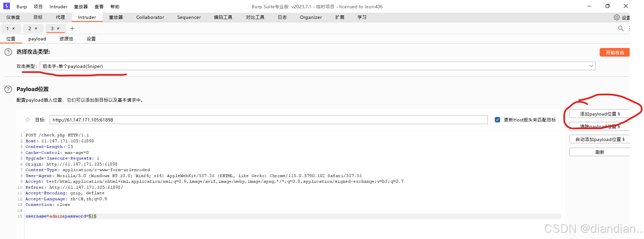The height and width of the screenshot is (239, 644).
Task: Click the Content-Length header line
Action: click(49, 147)
